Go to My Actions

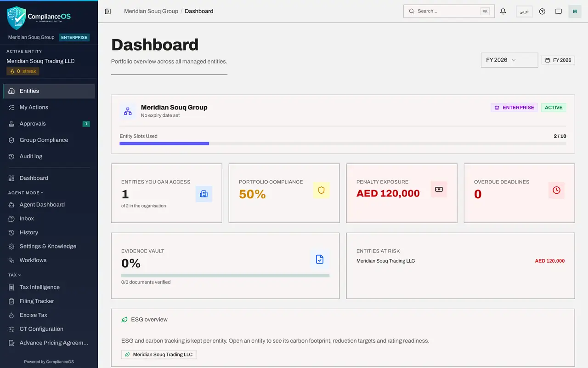pos(49,107)
